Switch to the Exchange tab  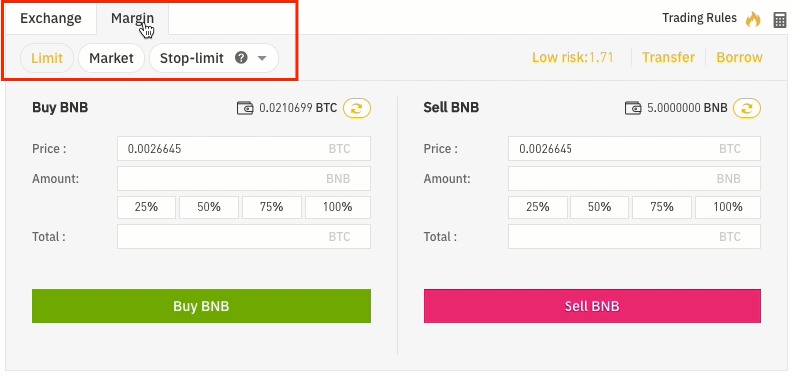(x=51, y=18)
